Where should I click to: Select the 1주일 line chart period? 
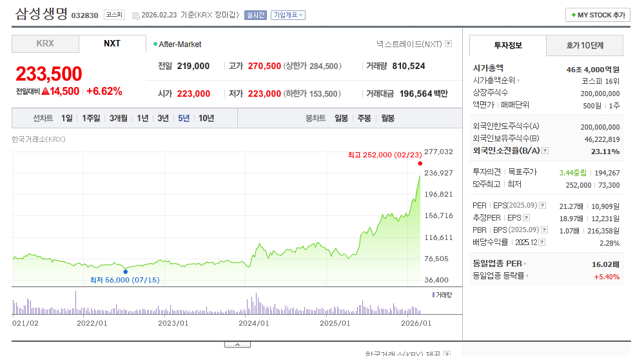coord(91,119)
